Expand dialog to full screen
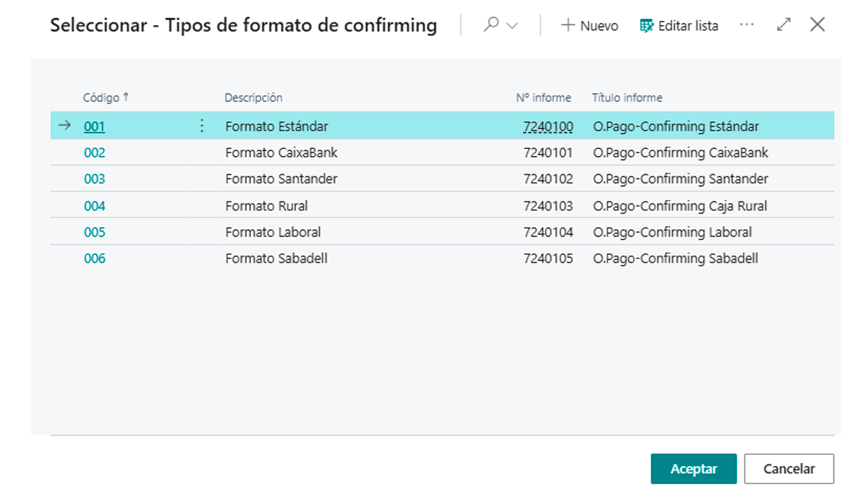The image size is (868, 488). pyautogui.click(x=784, y=25)
